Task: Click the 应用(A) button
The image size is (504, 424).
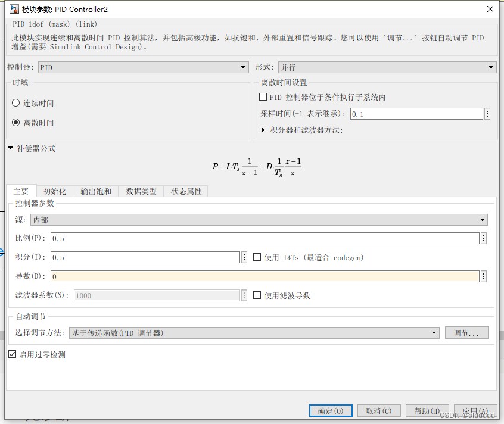Action: click(x=475, y=411)
